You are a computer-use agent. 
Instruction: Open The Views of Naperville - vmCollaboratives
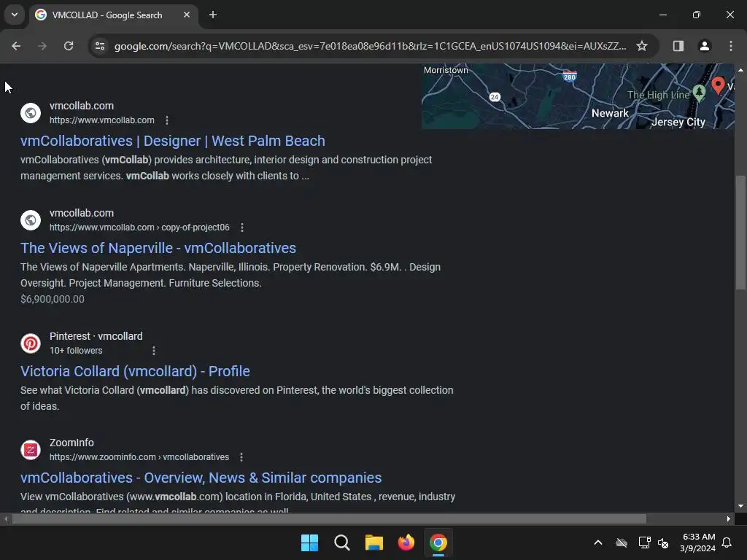coord(158,248)
